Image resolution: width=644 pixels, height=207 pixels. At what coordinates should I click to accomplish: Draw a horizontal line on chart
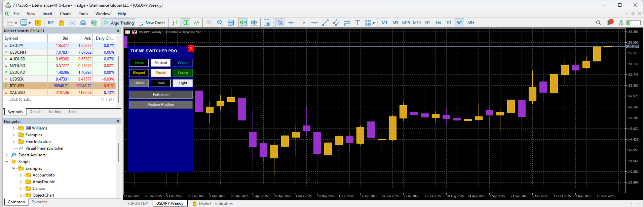(x=314, y=23)
